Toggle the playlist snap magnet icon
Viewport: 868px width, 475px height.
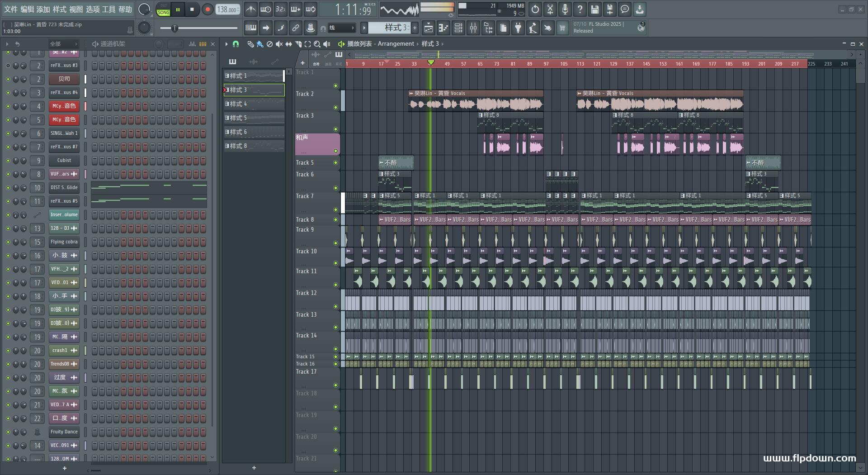click(x=236, y=44)
